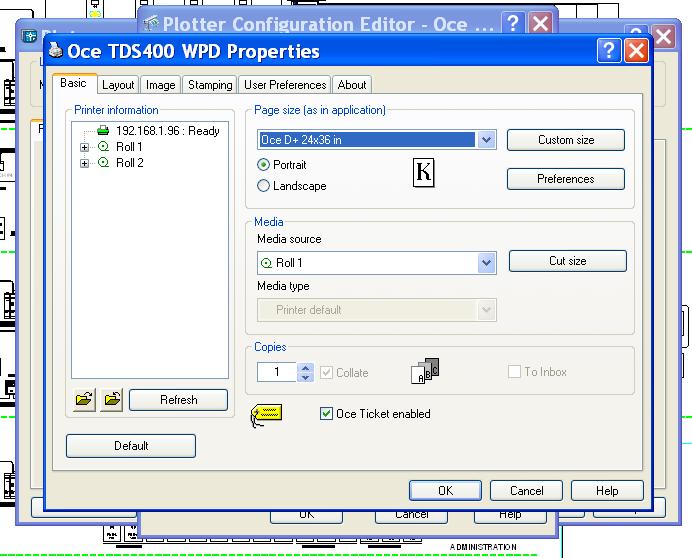Open the About tab
The image size is (692, 558).
pyautogui.click(x=352, y=85)
